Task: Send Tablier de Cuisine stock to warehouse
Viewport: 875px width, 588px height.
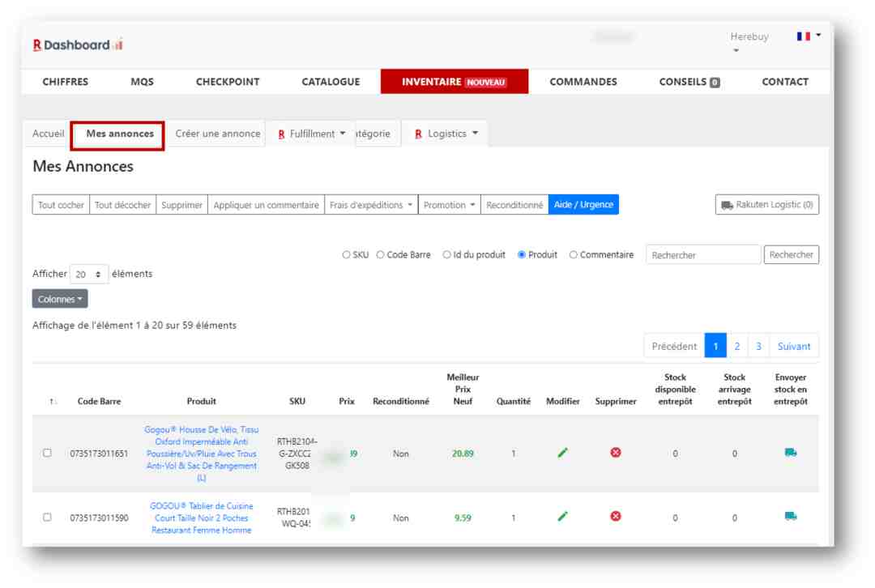Action: coord(791,517)
